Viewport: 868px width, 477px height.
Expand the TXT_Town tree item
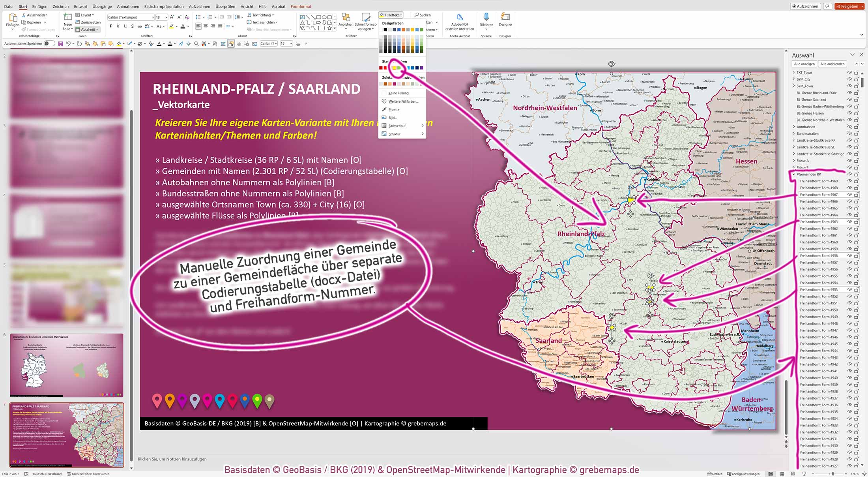click(x=793, y=72)
